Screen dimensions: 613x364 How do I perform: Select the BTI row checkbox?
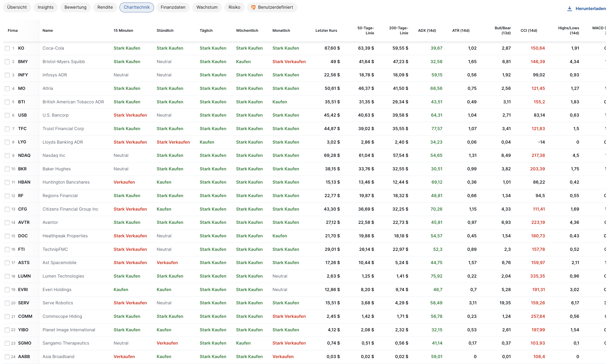[x=7, y=102]
